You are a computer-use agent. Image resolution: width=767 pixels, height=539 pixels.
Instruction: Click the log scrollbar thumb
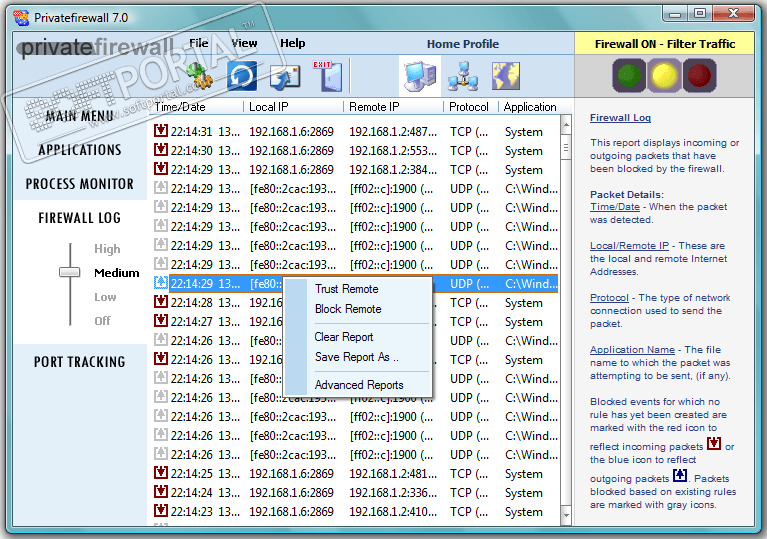[565, 148]
